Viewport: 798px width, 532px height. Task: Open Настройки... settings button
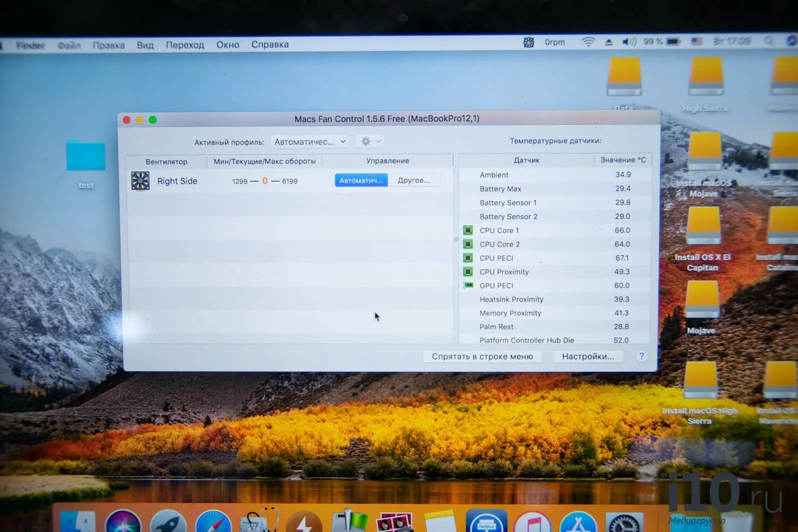pos(588,356)
